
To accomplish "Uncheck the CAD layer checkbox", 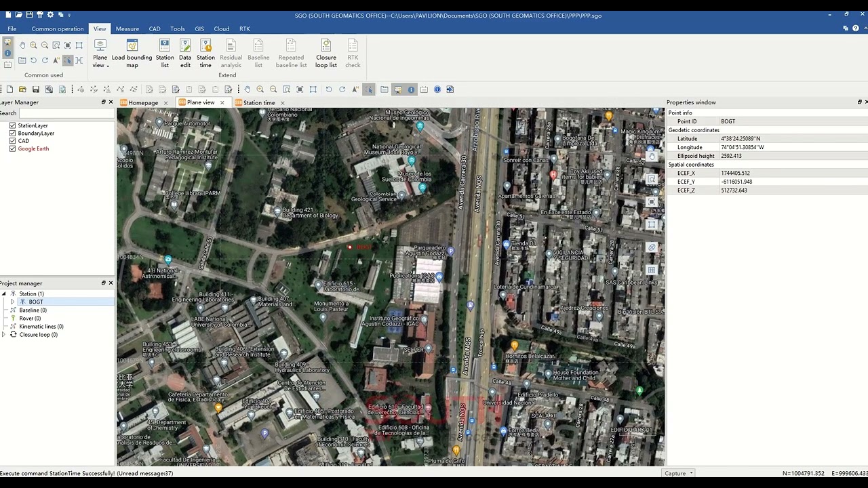I will click(12, 141).
